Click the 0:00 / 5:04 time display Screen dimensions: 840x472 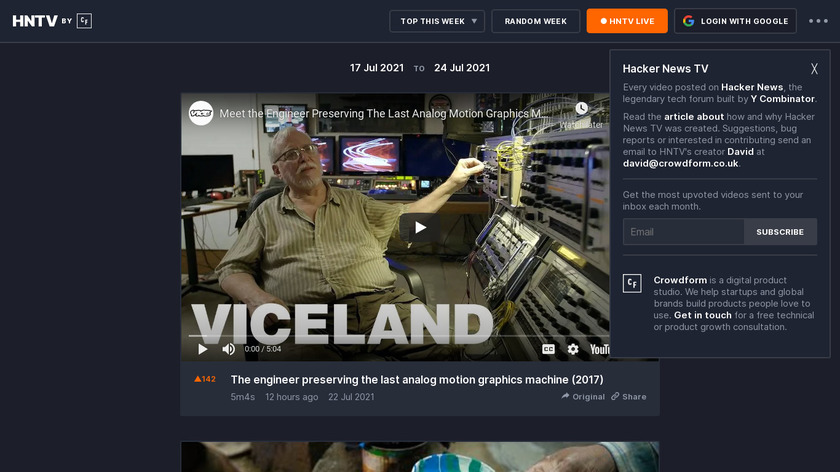click(x=262, y=349)
